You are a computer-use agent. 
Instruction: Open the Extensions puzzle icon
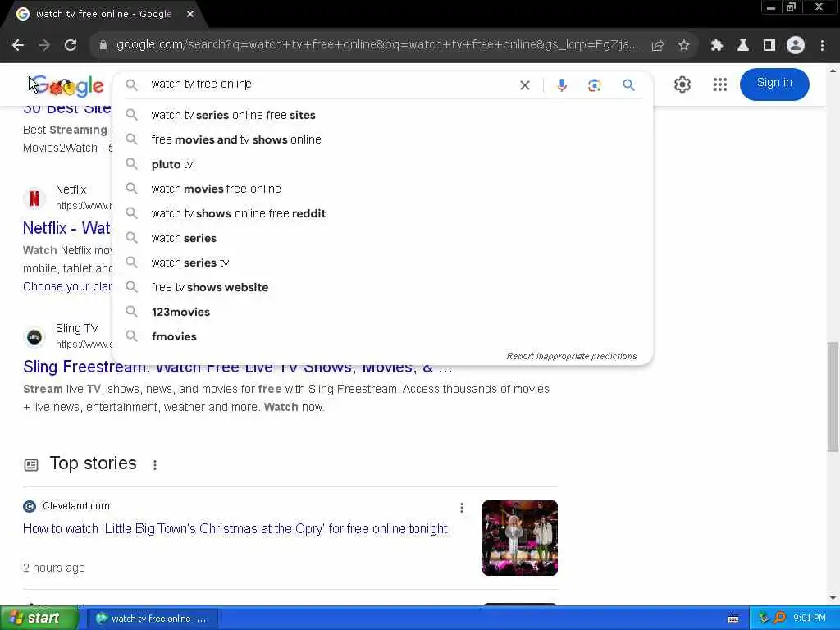click(717, 46)
